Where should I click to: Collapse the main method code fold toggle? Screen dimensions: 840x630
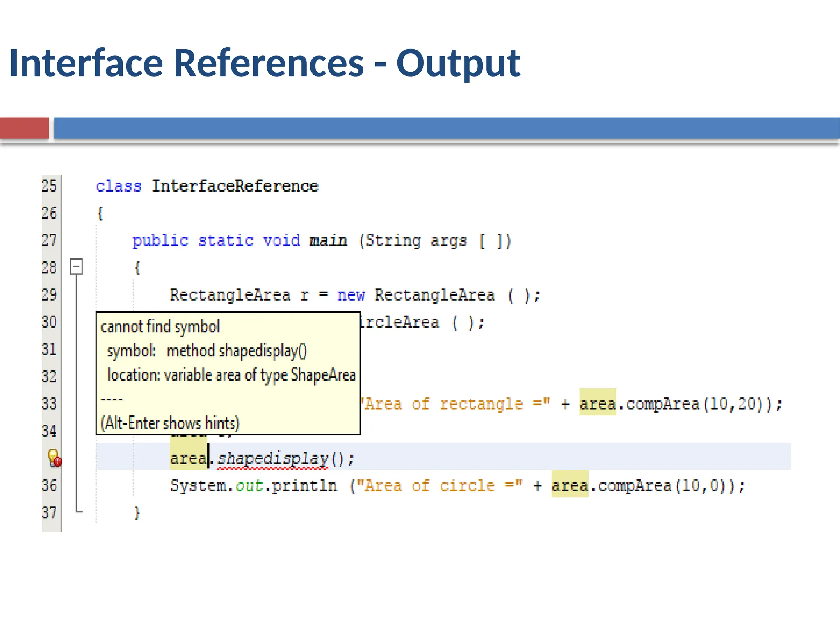pyautogui.click(x=76, y=267)
